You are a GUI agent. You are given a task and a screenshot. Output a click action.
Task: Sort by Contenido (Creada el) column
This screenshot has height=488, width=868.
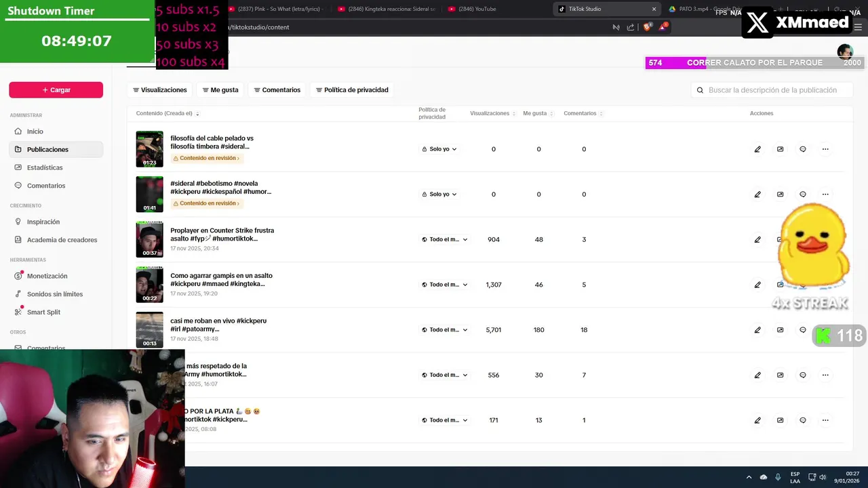tap(167, 113)
